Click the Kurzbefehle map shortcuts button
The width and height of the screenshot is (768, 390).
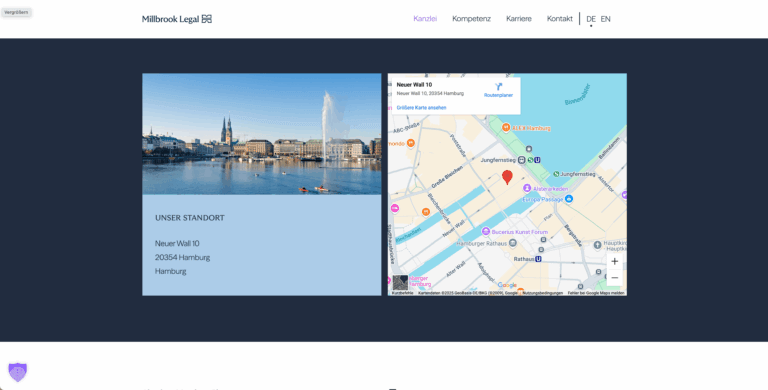(x=403, y=293)
